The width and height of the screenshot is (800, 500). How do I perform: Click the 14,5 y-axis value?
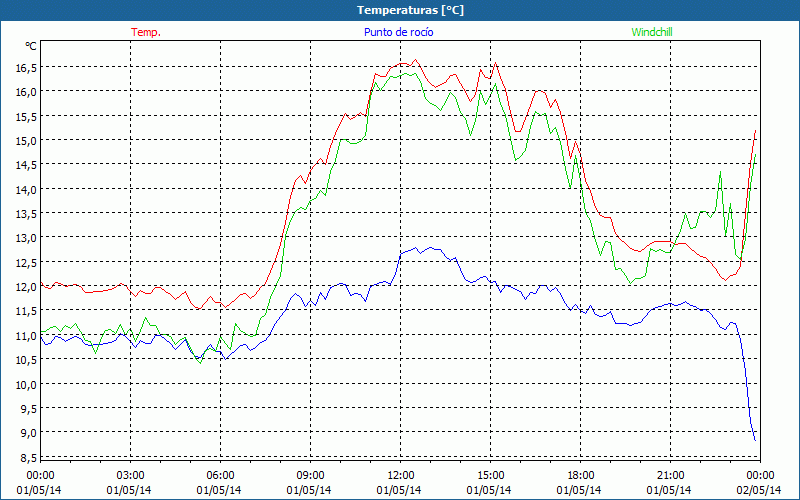26,164
